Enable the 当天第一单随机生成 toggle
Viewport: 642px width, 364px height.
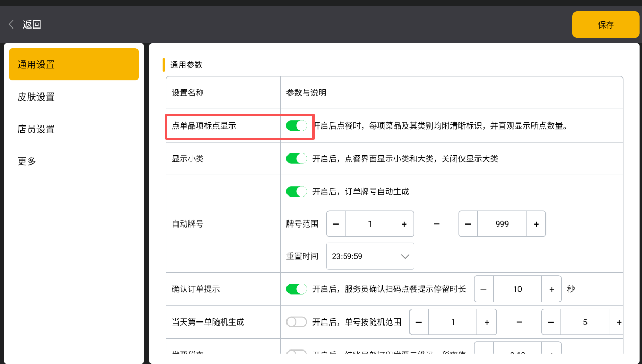(x=297, y=322)
